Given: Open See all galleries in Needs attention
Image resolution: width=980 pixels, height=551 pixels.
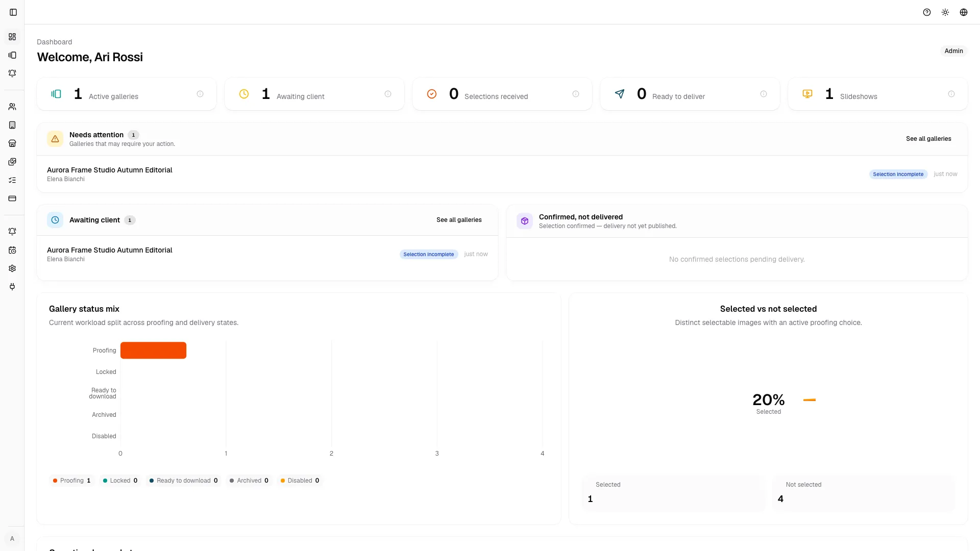Looking at the screenshot, I should pyautogui.click(x=928, y=139).
